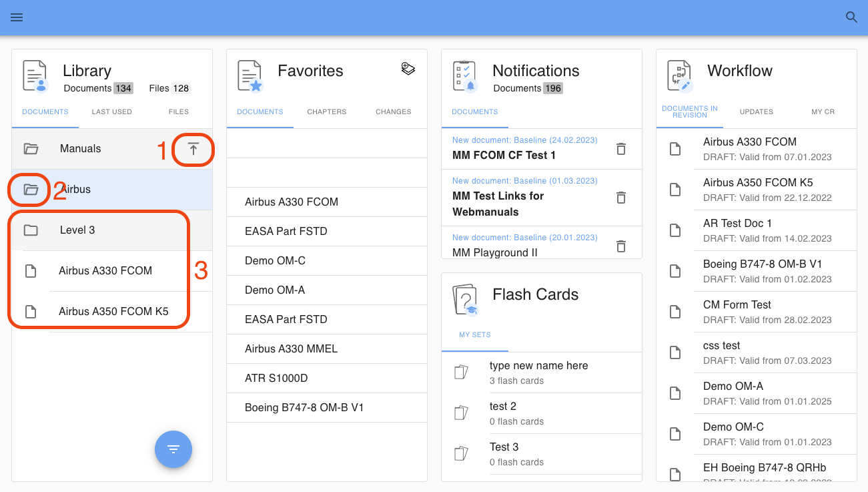Click the open folder icon for Manuals
The image size is (868, 492).
pos(31,149)
